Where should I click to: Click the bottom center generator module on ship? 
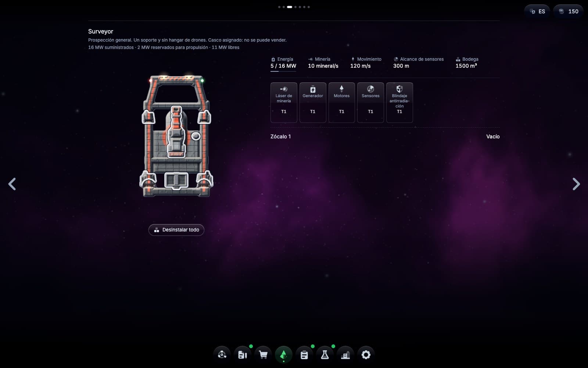tap(176, 180)
